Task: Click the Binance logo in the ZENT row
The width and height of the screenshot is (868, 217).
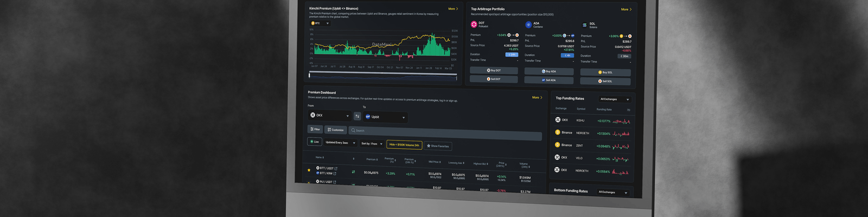Action: coord(558,145)
